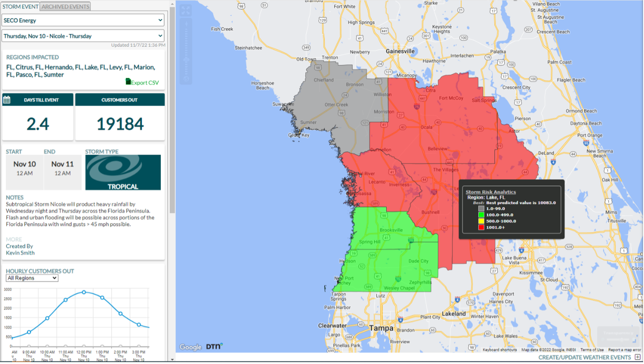
Task: Click the Hourly Customers Out heading
Action: click(40, 271)
